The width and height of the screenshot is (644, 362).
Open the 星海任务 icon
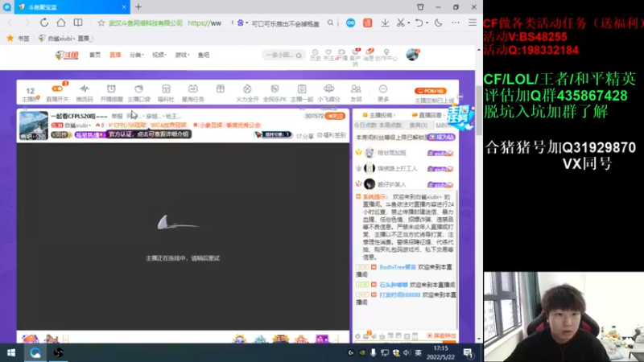(x=193, y=93)
